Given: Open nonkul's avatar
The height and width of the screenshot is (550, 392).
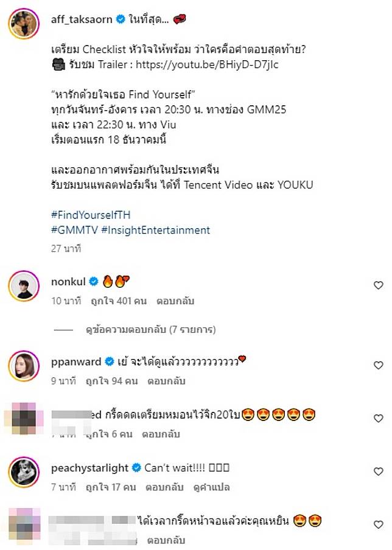Looking at the screenshot, I should (x=24, y=287).
